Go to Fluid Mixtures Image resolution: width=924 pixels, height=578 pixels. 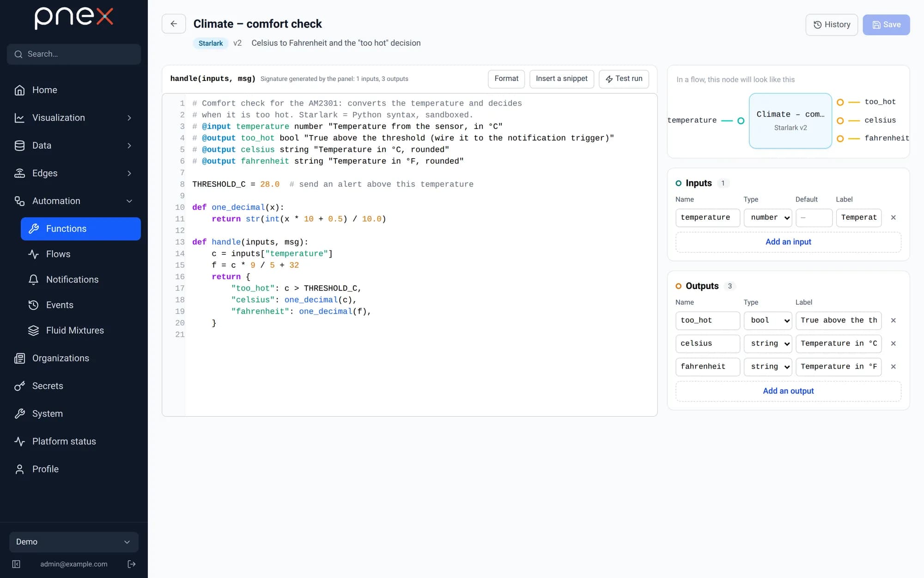[x=81, y=331]
